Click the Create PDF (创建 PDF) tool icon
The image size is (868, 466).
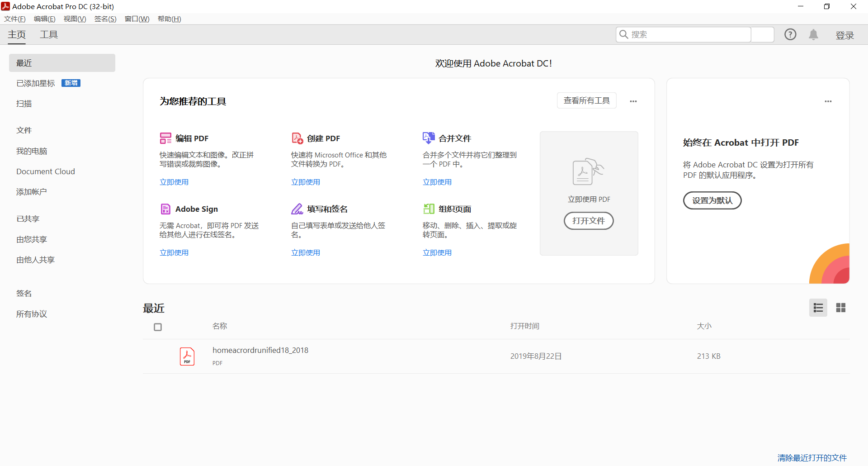pos(297,138)
